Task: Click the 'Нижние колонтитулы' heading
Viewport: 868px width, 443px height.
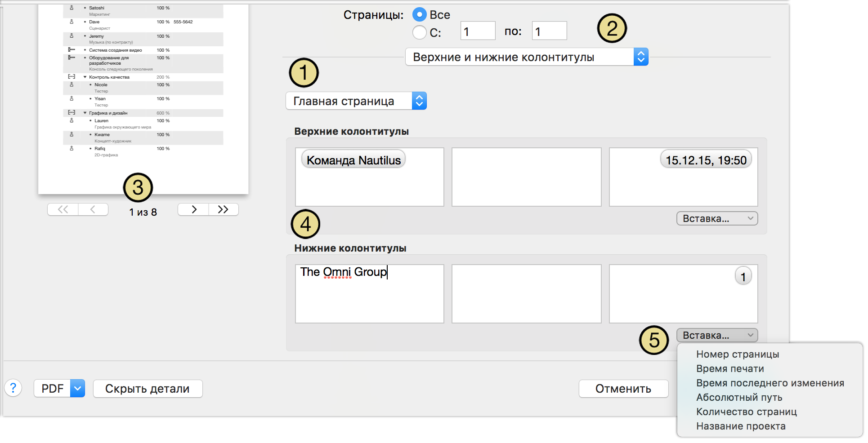Action: 350,248
